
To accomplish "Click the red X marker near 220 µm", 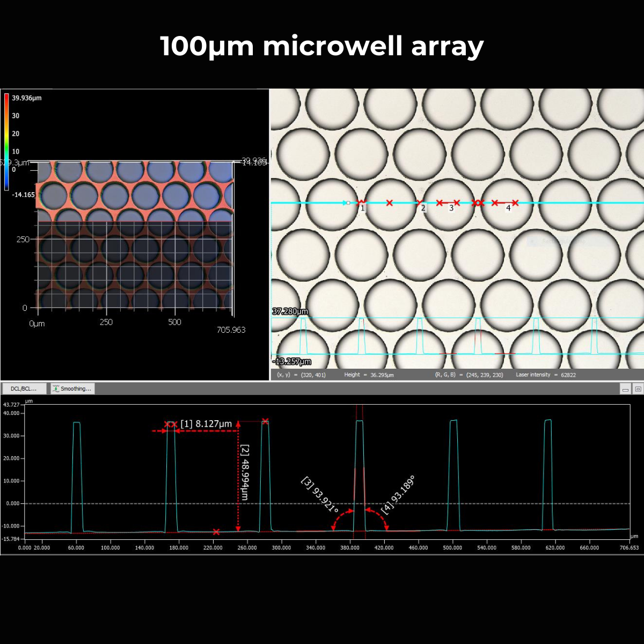I will coord(216,532).
